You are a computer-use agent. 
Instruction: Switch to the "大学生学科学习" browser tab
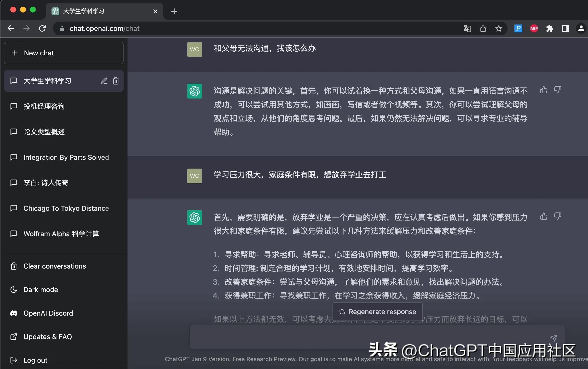(83, 11)
